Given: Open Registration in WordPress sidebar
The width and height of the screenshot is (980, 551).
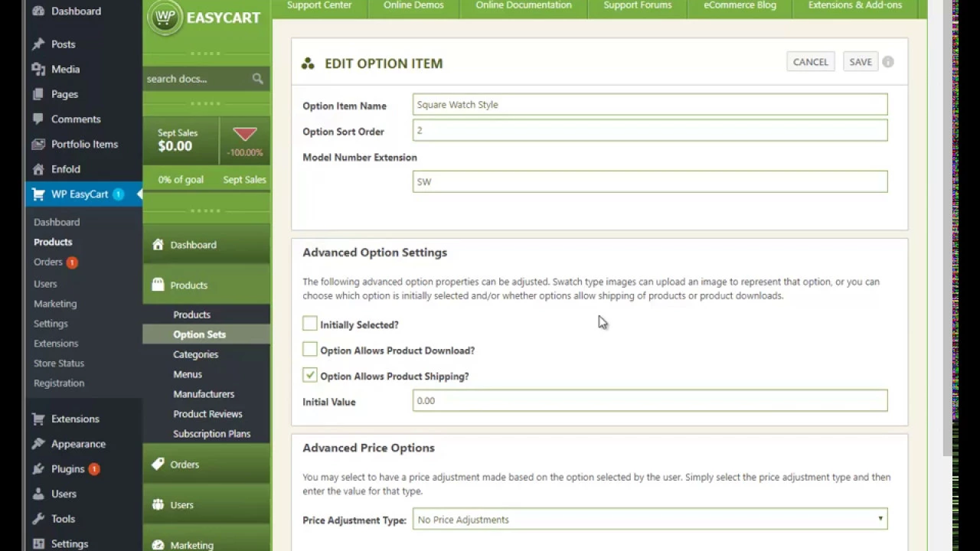Looking at the screenshot, I should point(59,383).
